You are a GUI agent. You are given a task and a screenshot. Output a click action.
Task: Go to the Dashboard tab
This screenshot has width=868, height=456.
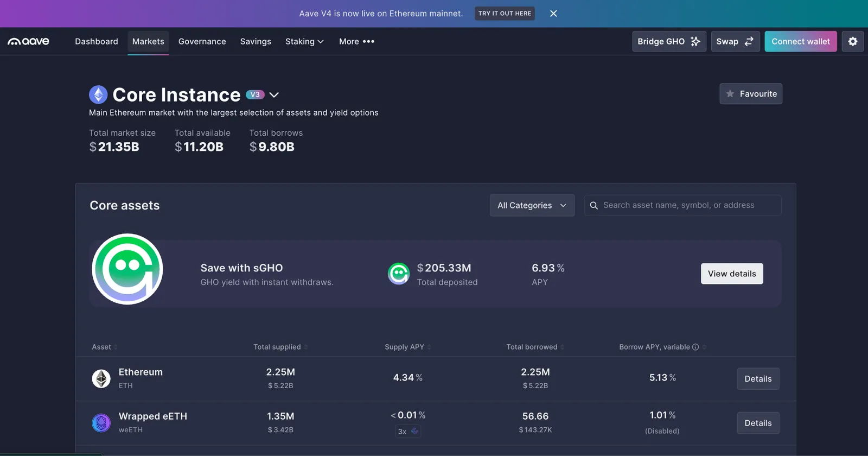pos(97,41)
